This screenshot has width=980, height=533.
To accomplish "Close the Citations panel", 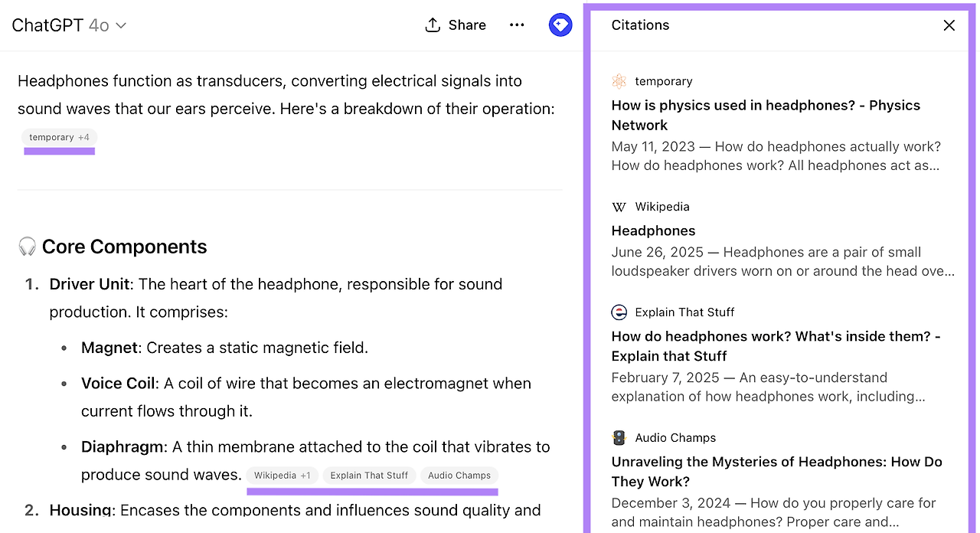I will coord(949,25).
